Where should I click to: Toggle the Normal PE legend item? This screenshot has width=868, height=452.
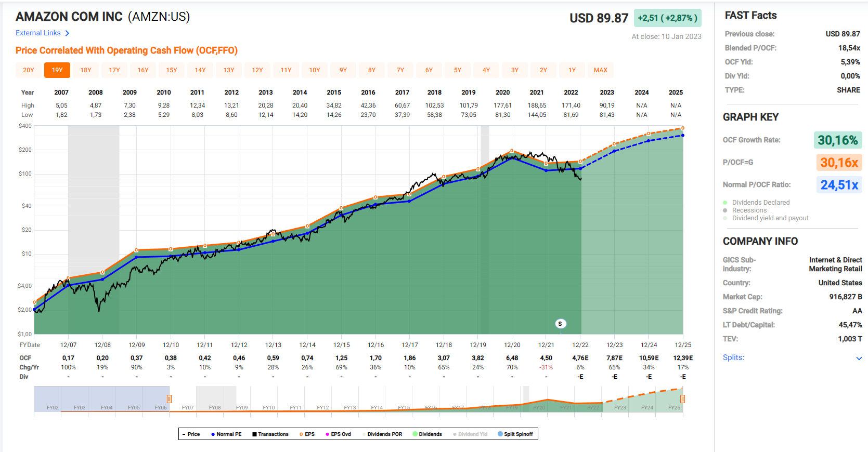(226, 434)
